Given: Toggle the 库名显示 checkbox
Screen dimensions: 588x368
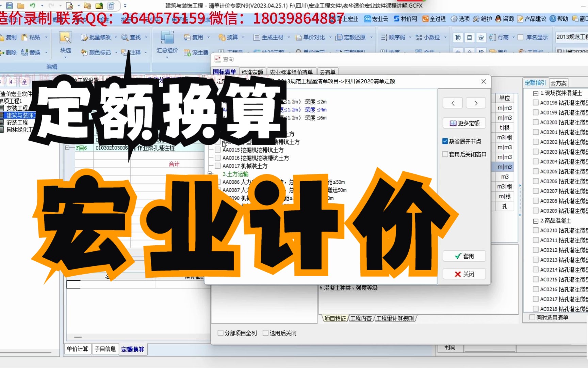Looking at the screenshot, I should click(x=521, y=37).
